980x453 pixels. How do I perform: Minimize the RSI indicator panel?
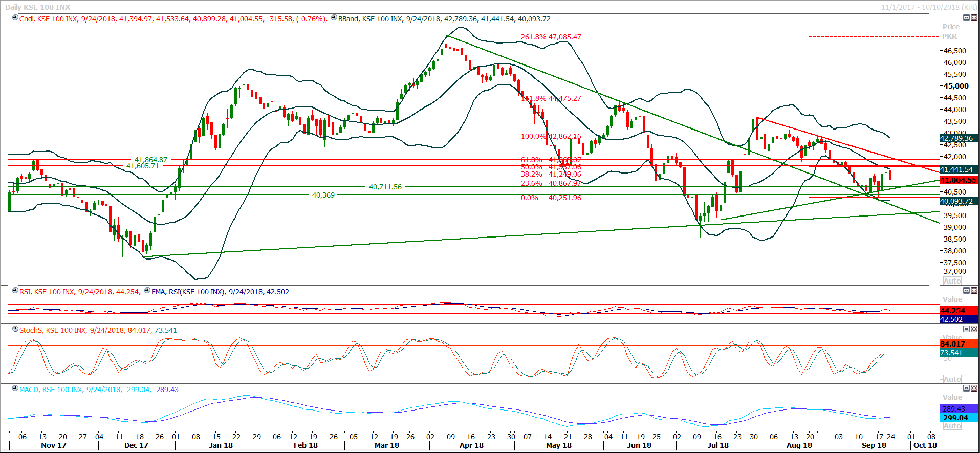966,291
